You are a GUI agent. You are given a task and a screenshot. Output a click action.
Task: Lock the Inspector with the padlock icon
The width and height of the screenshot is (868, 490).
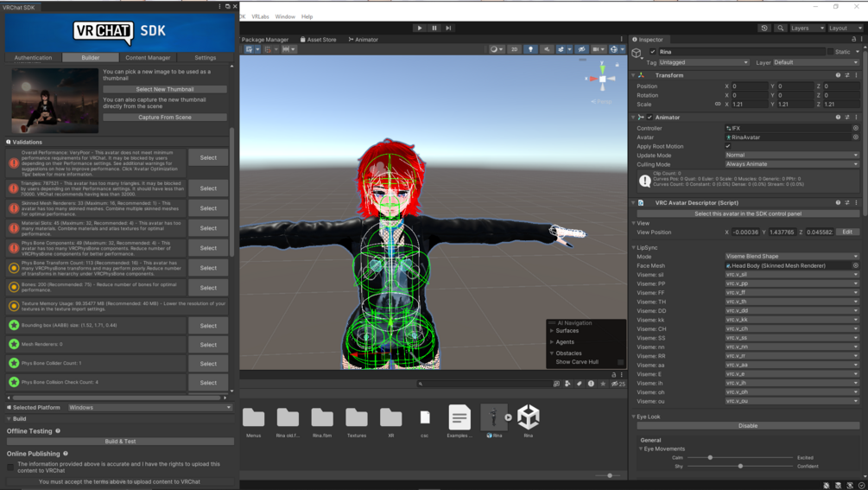(x=853, y=39)
